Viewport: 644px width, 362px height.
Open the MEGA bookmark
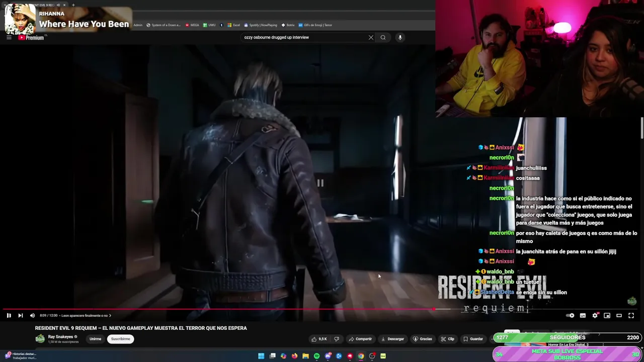tap(192, 25)
